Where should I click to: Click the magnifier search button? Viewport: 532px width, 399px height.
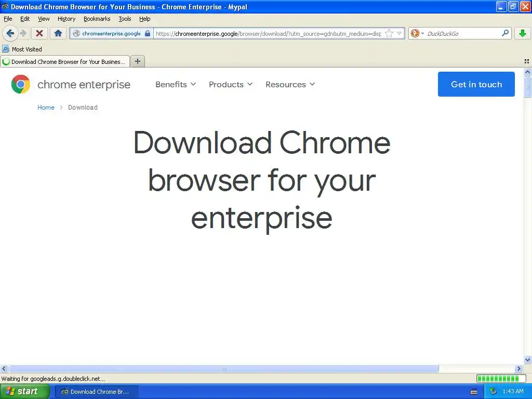(x=505, y=33)
